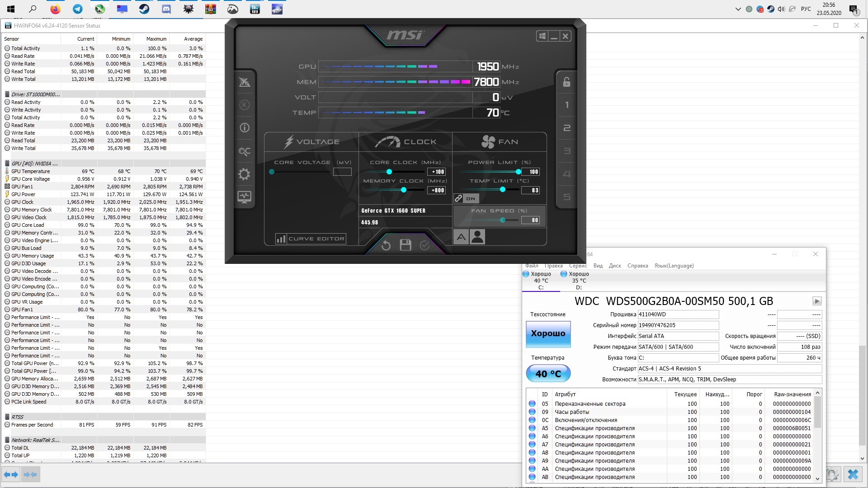Open the hardware monitor icon
The width and height of the screenshot is (868, 488).
tap(244, 197)
